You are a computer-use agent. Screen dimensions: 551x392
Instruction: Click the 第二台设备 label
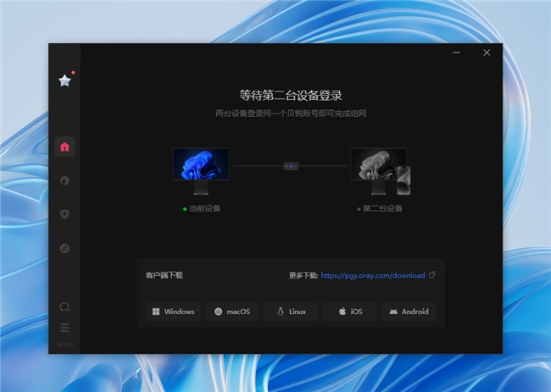coord(381,208)
